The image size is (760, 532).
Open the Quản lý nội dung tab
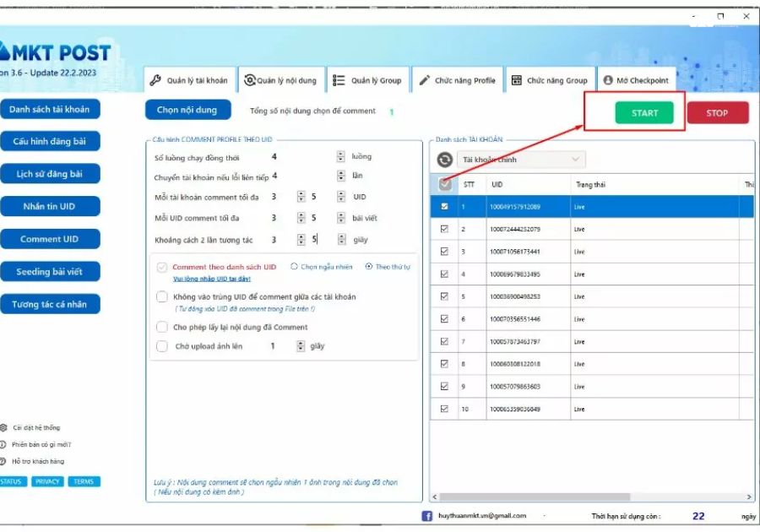tap(280, 80)
